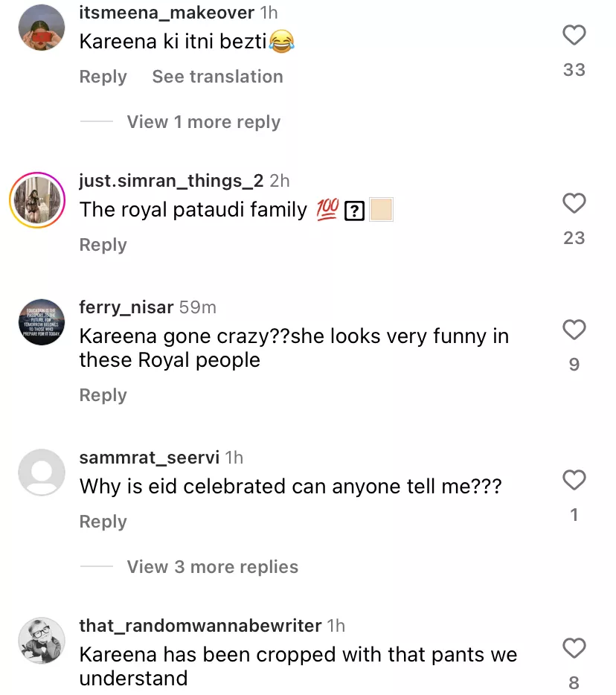The image size is (616, 695).
Task: Like just.simran_things_2's comment with the heart
Action: click(x=574, y=204)
